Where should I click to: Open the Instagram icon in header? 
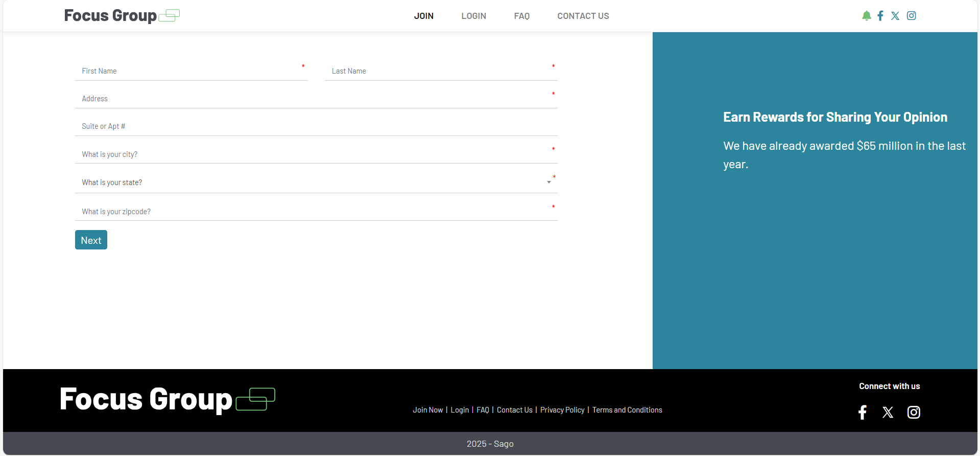[x=912, y=16]
